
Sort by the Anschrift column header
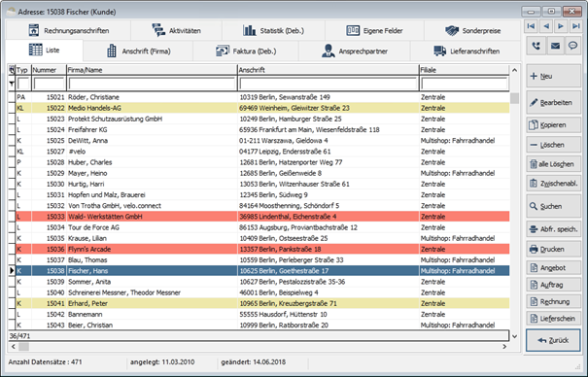click(329, 70)
